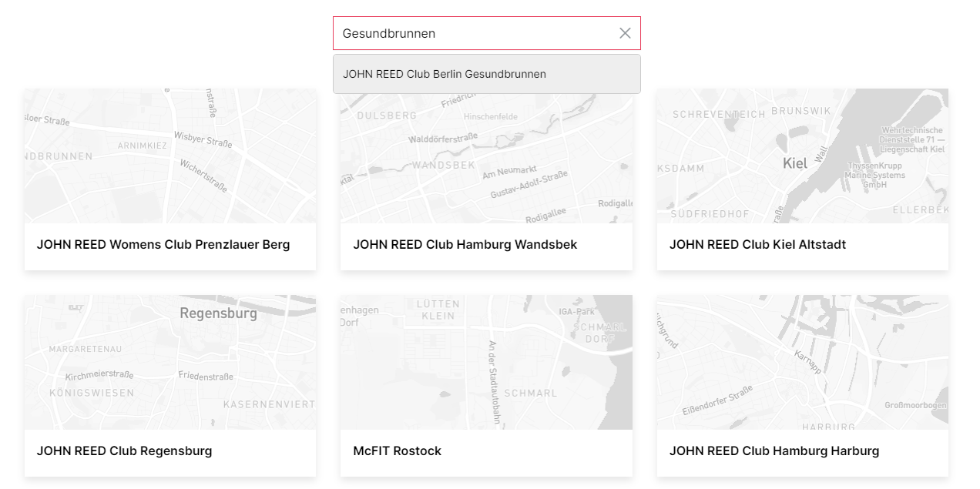Image resolution: width=980 pixels, height=489 pixels.
Task: Open JOHN REED Club Hamburg Harburg
Action: [774, 451]
